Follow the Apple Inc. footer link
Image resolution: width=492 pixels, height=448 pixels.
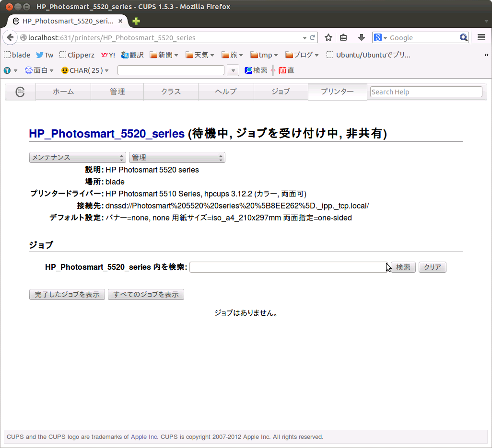[x=144, y=437]
